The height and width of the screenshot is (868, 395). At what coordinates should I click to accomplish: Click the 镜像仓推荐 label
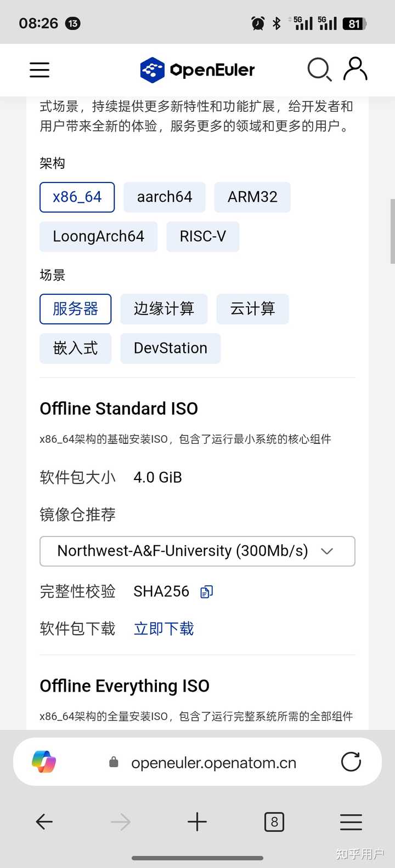[x=77, y=515]
